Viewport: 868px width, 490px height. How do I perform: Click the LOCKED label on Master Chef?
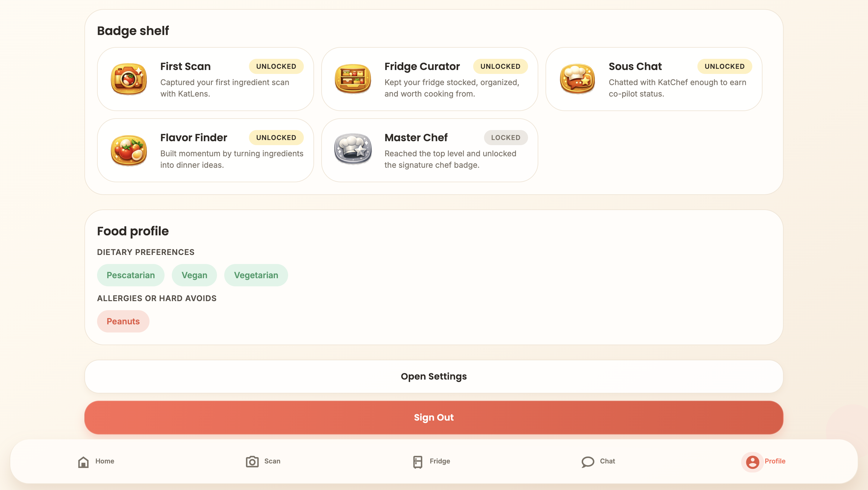click(x=505, y=138)
